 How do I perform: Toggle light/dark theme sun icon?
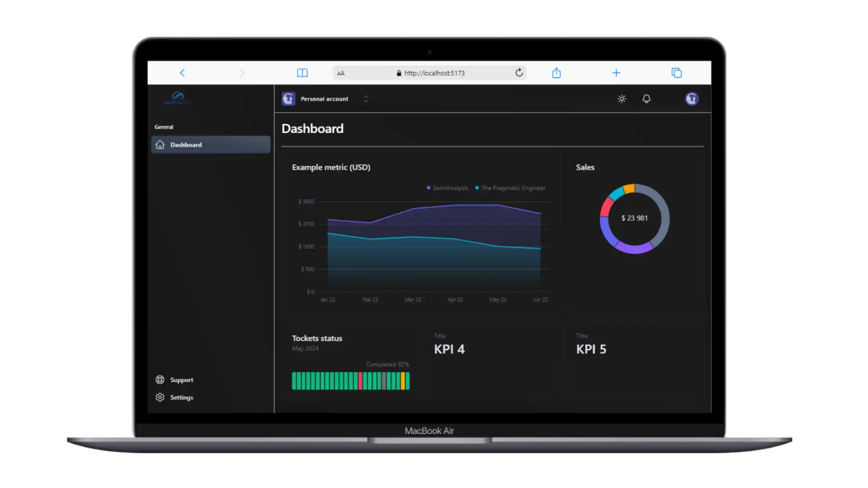(622, 99)
